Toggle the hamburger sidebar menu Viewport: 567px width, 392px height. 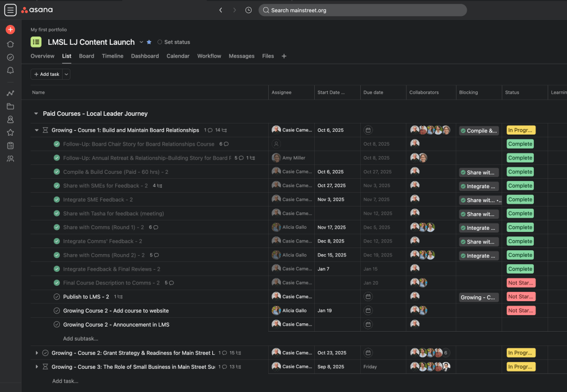[x=10, y=10]
